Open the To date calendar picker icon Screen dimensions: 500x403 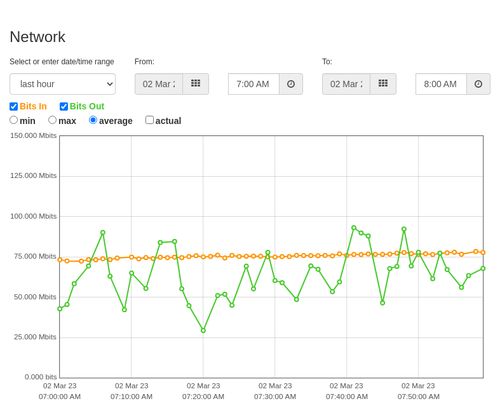pyautogui.click(x=383, y=84)
